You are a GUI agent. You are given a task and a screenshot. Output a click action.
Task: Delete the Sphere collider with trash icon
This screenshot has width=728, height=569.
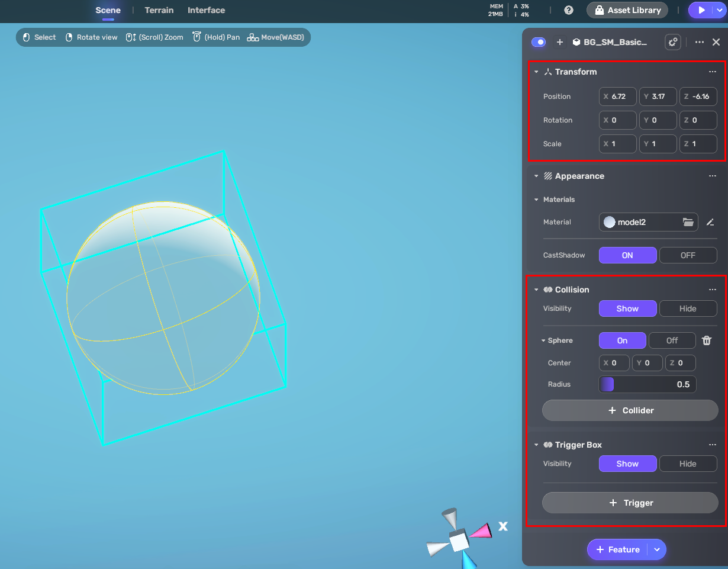(707, 340)
